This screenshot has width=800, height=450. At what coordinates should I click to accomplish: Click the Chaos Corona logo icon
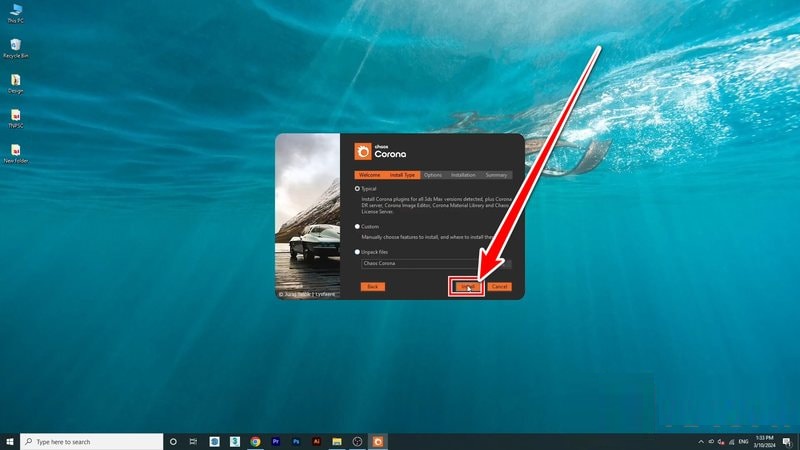point(363,152)
